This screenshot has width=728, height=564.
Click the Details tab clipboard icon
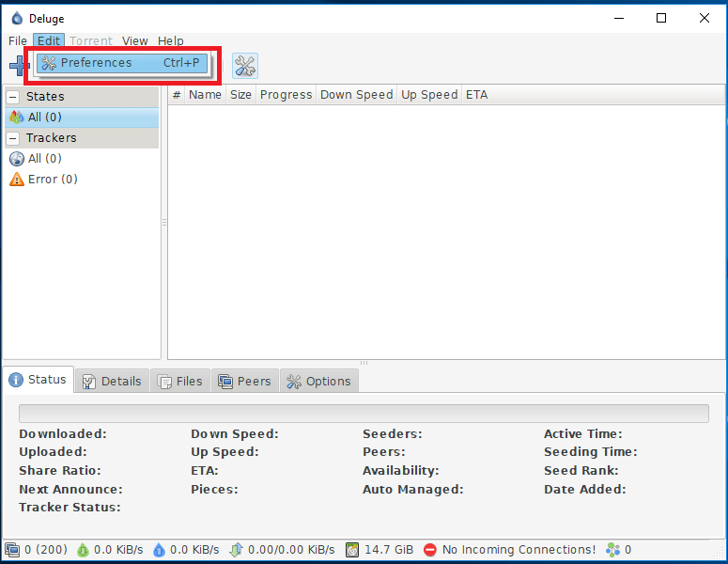click(88, 382)
